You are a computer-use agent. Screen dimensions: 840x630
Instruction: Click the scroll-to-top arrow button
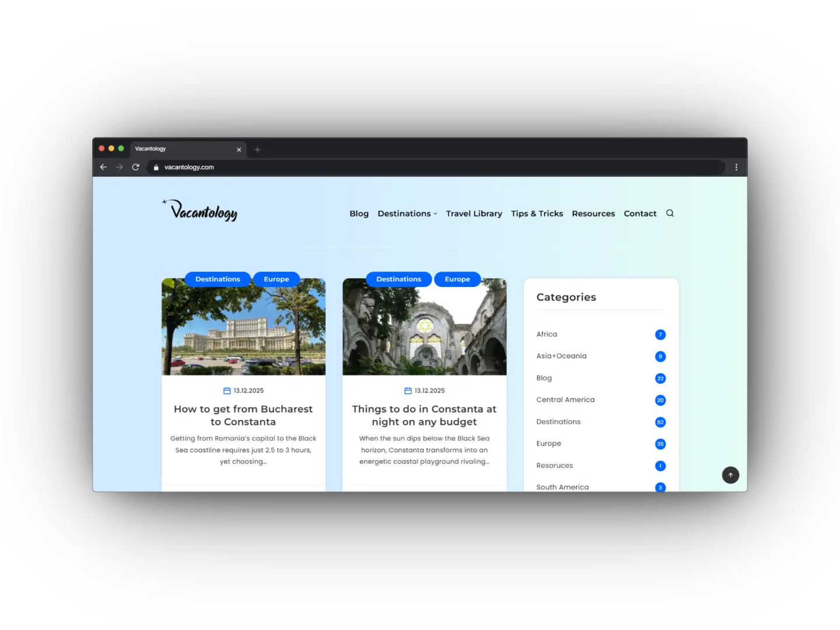[x=730, y=475]
